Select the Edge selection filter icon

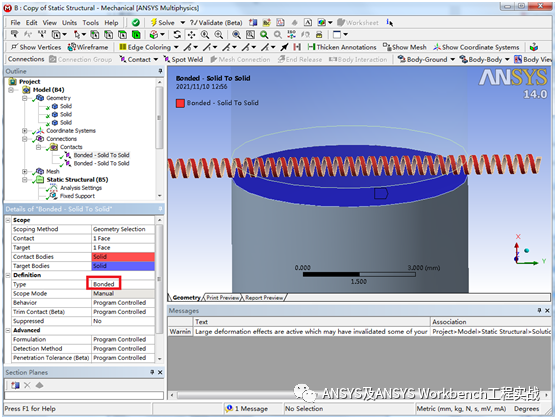click(108, 35)
